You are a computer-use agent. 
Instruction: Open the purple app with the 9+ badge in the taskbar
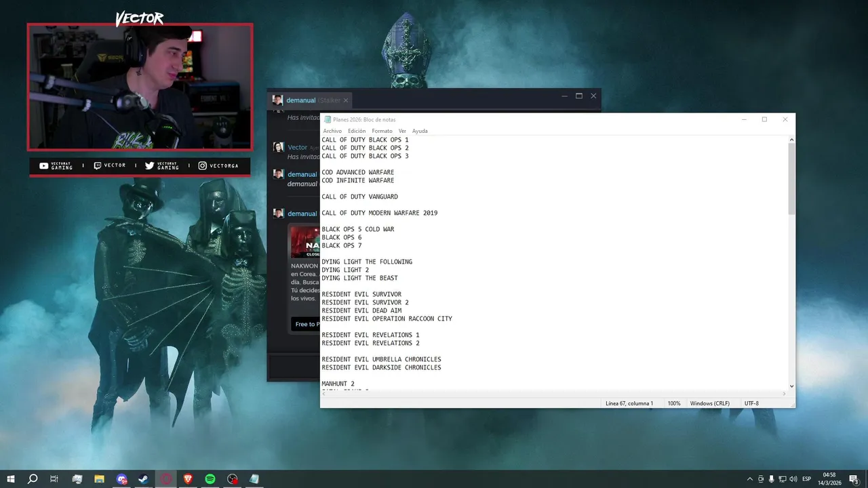121,479
